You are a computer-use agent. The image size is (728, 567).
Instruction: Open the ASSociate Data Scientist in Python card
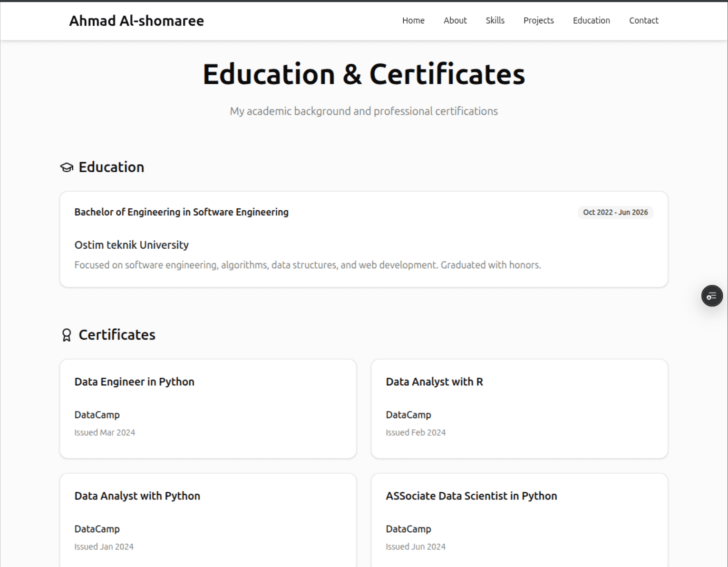coord(519,520)
